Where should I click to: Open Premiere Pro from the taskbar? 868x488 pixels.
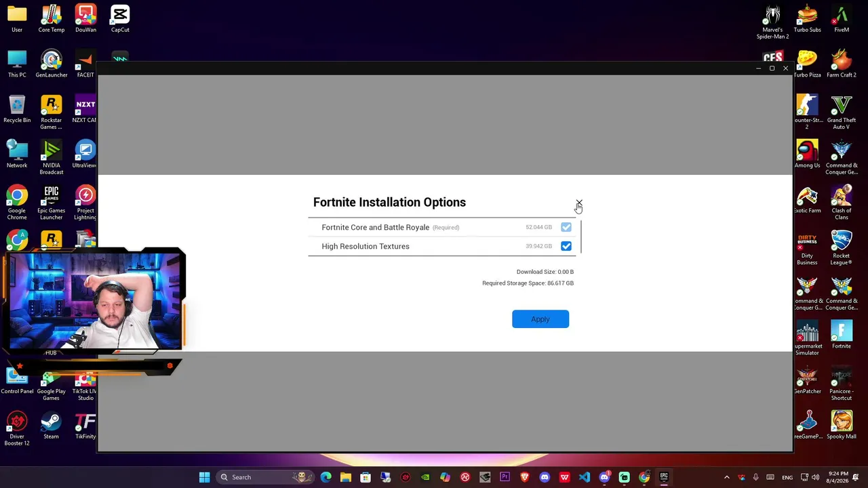505,477
